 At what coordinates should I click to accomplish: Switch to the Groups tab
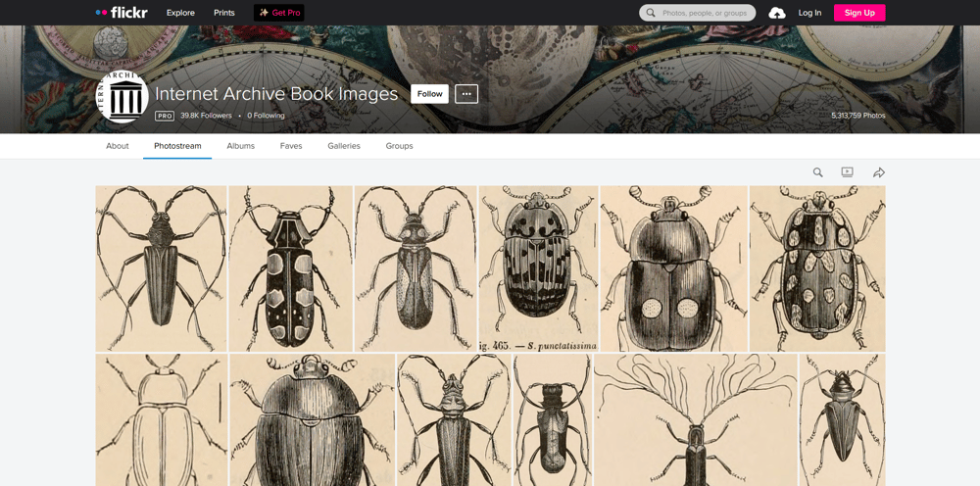click(400, 146)
